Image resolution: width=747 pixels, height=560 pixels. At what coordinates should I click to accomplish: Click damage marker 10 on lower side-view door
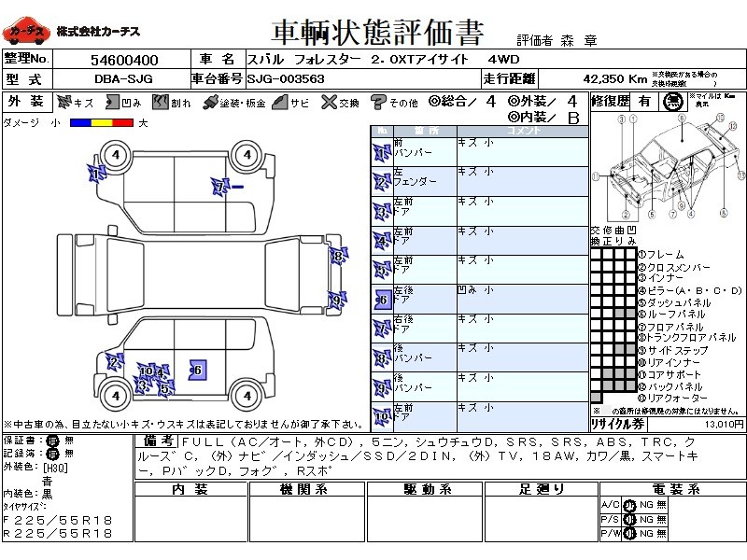(x=146, y=371)
